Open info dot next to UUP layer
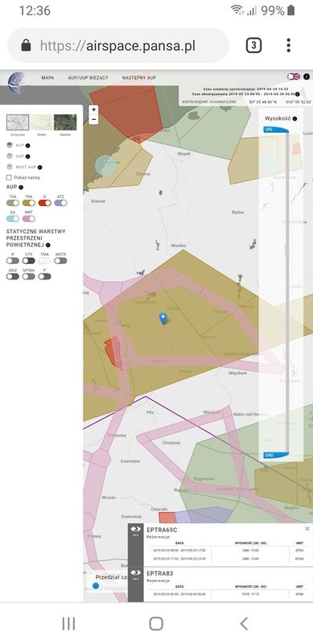This screenshot has height=644, width=313. [x=27, y=156]
